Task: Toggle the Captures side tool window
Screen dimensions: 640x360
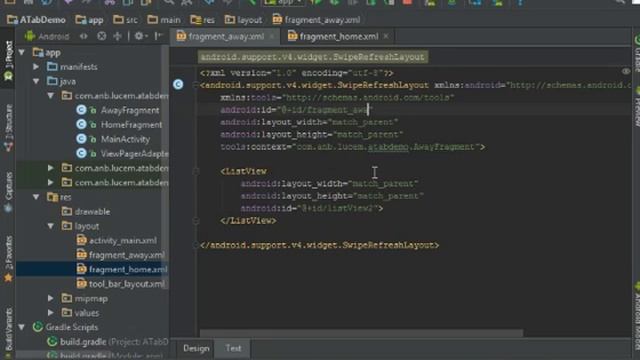Action: tap(8, 192)
